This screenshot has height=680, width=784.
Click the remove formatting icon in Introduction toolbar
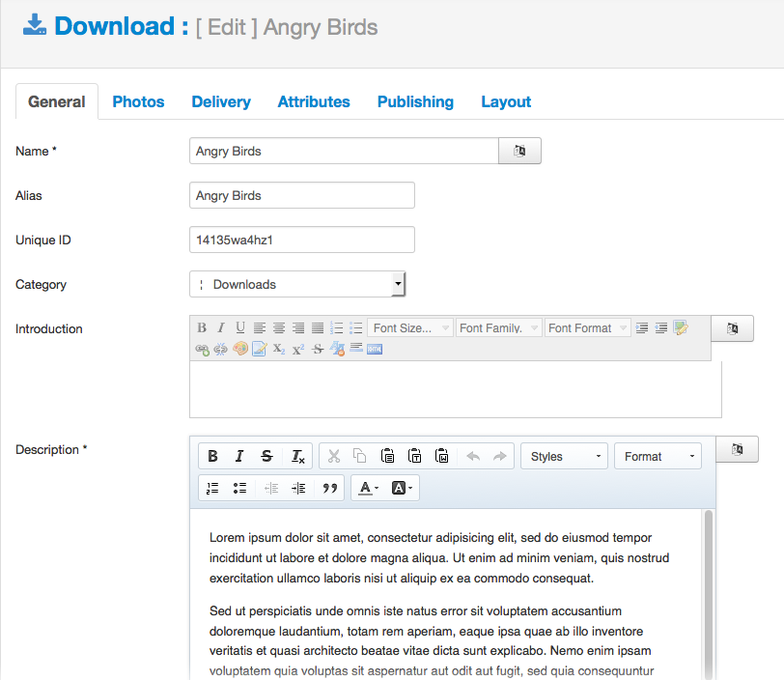click(x=337, y=349)
